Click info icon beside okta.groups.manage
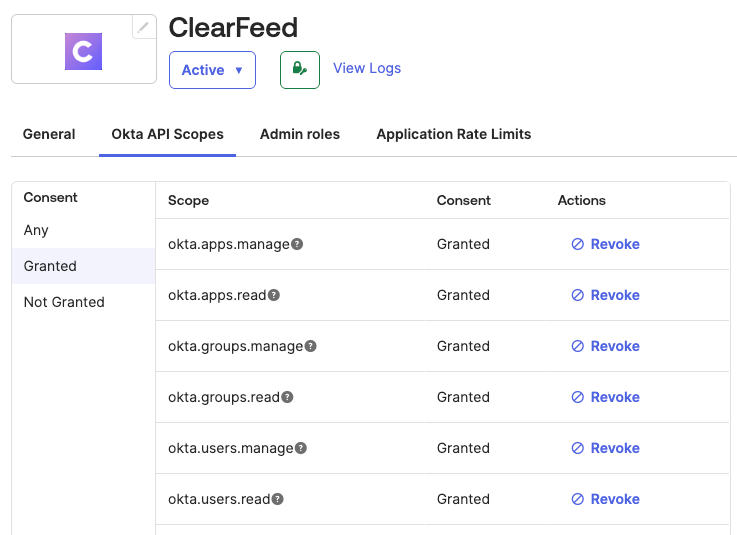 [x=310, y=346]
